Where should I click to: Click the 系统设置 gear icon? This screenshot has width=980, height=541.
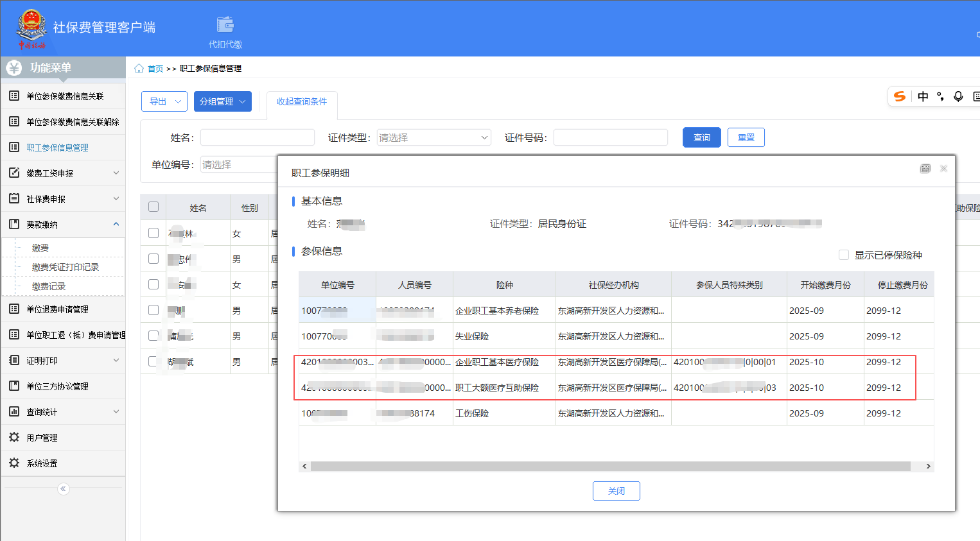point(14,463)
